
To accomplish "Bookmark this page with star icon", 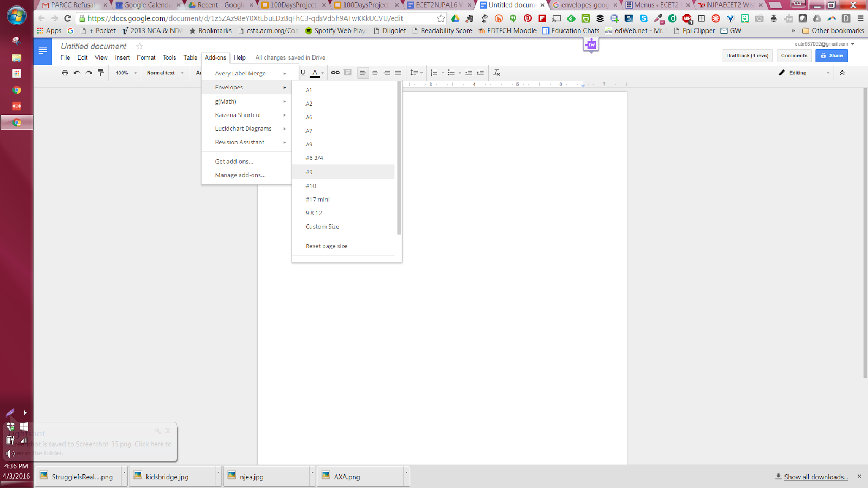I will [441, 18].
